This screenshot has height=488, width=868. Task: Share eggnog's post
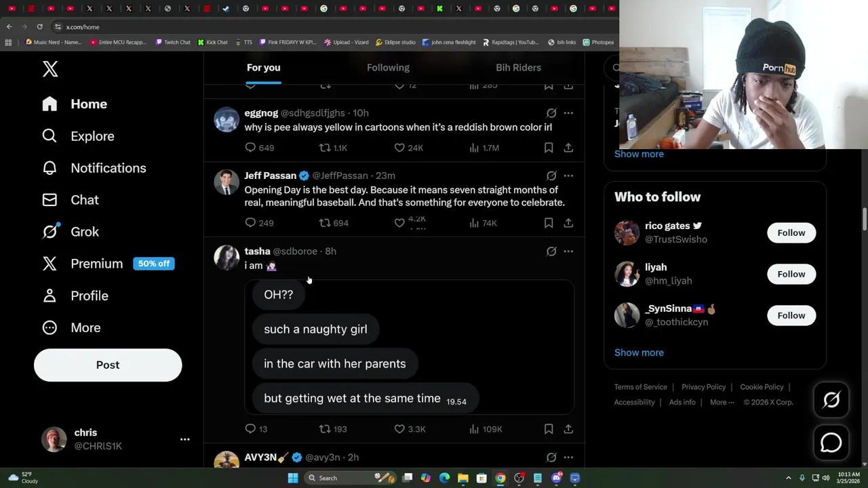pyautogui.click(x=568, y=148)
